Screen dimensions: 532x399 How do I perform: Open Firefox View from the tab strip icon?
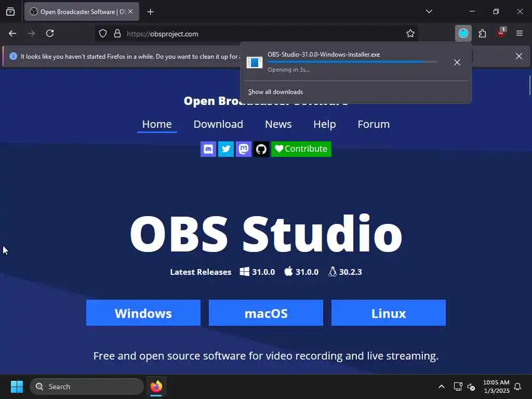[x=10, y=12]
